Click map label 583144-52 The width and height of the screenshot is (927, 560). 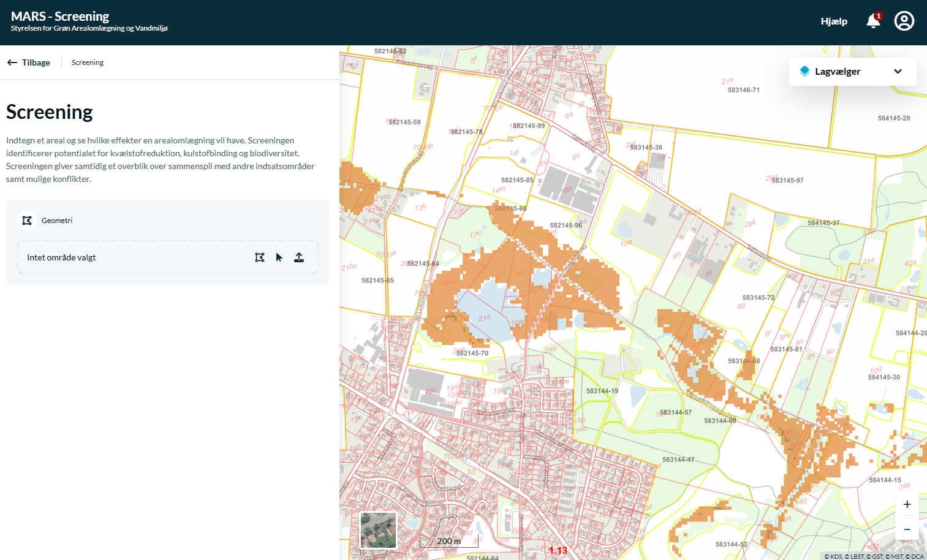pyautogui.click(x=732, y=545)
